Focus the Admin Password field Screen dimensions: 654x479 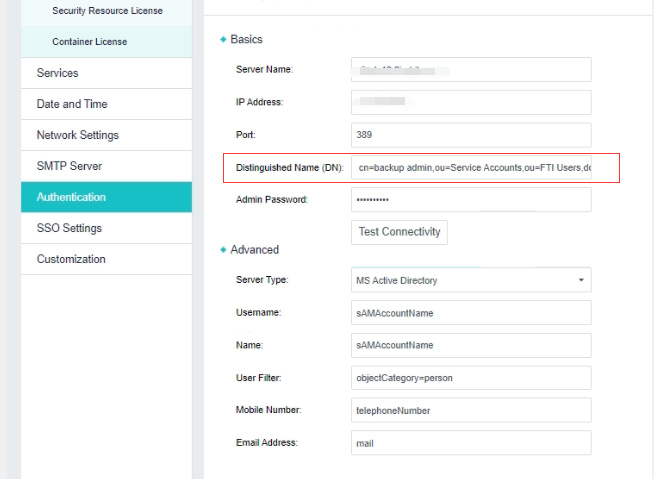[471, 200]
